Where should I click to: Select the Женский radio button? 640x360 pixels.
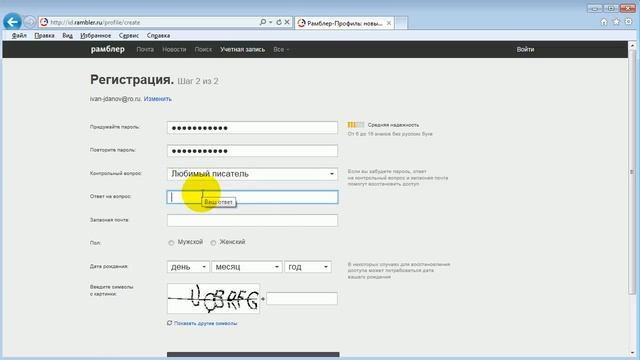(x=213, y=242)
